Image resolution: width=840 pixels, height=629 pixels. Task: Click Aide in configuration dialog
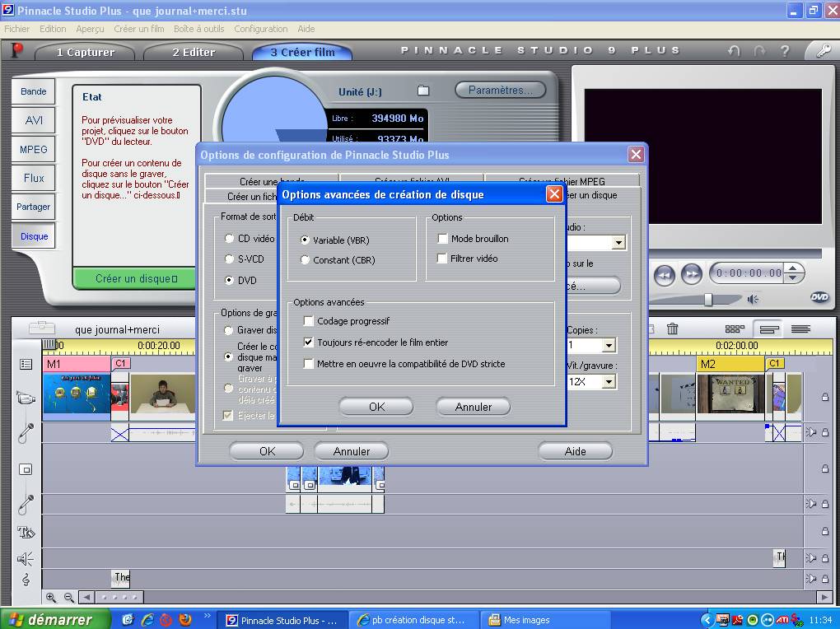tap(575, 451)
